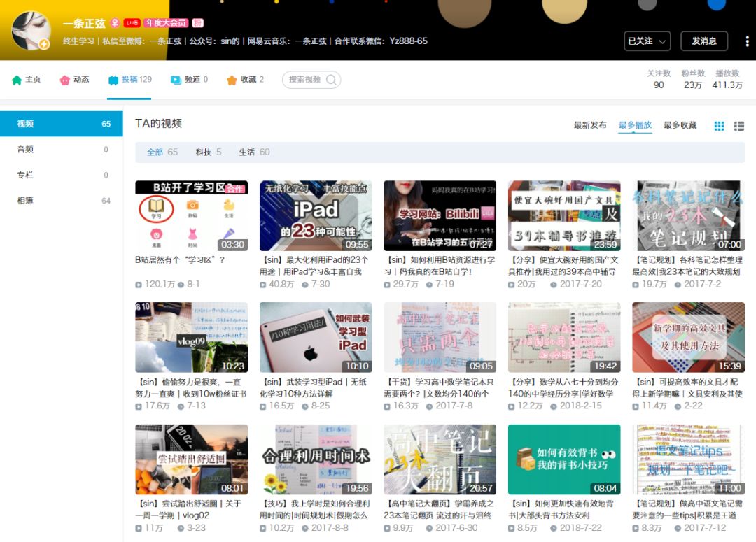Open the 高中笔记大翻页 video thumbnail
Image resolution: width=756 pixels, height=542 pixels.
pos(440,459)
